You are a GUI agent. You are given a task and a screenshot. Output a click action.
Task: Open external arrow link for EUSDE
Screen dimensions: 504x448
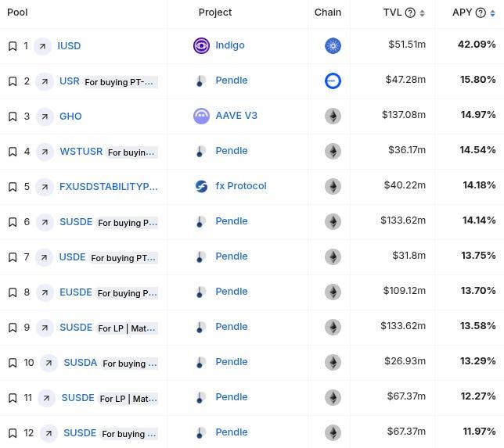click(x=45, y=292)
